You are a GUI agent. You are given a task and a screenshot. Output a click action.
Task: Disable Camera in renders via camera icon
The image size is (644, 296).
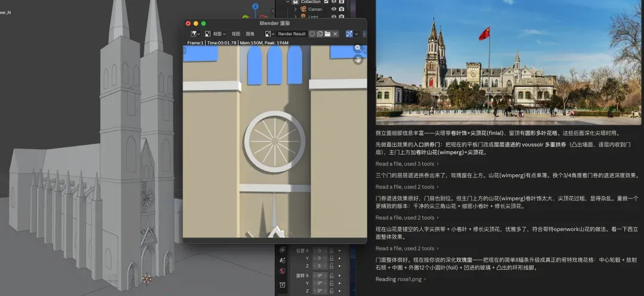click(x=341, y=9)
